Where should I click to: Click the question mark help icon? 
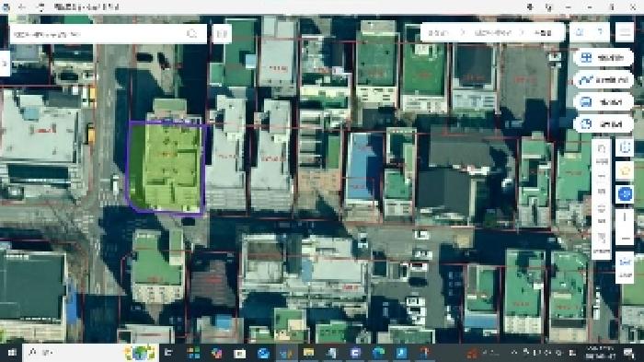point(601,32)
